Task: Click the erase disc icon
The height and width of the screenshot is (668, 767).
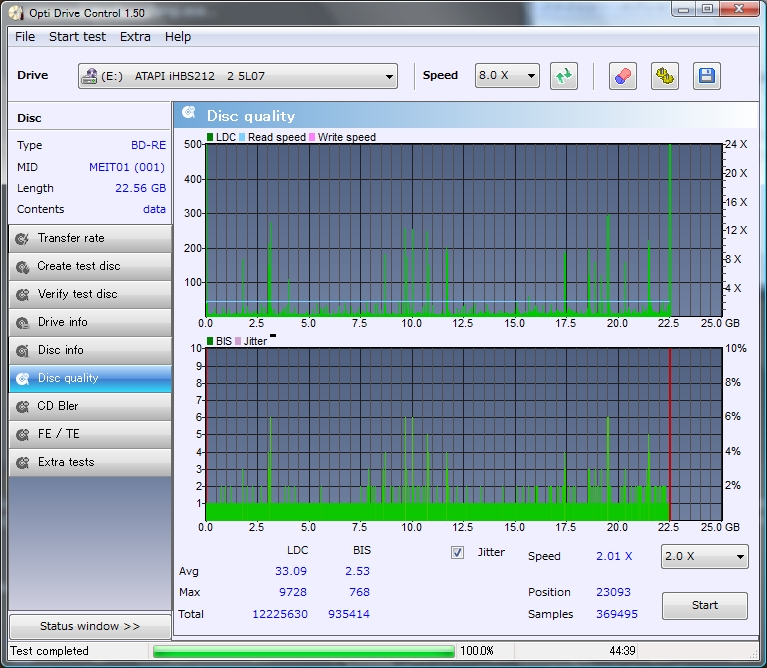Action: click(622, 76)
